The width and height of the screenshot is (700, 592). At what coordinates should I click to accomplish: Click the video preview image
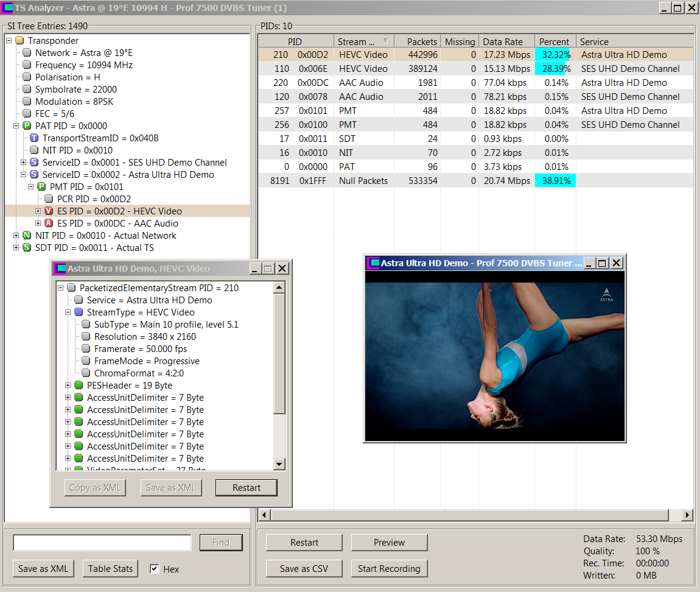coord(495,356)
